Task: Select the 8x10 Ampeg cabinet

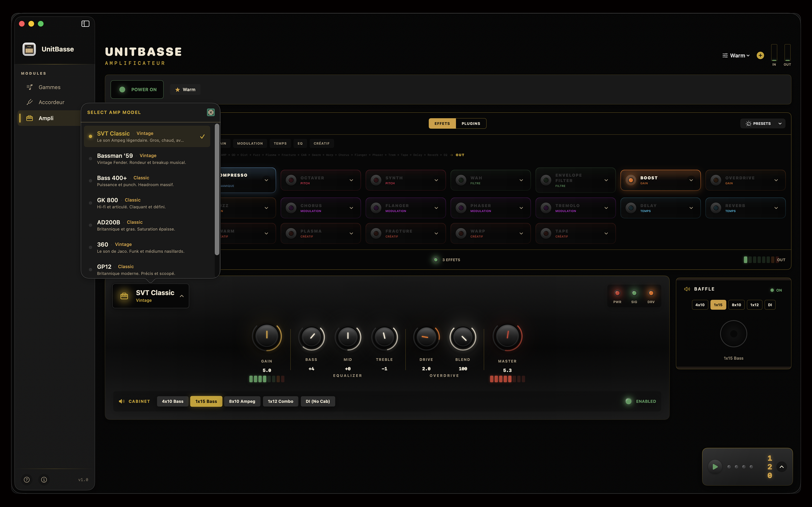Action: 242,401
